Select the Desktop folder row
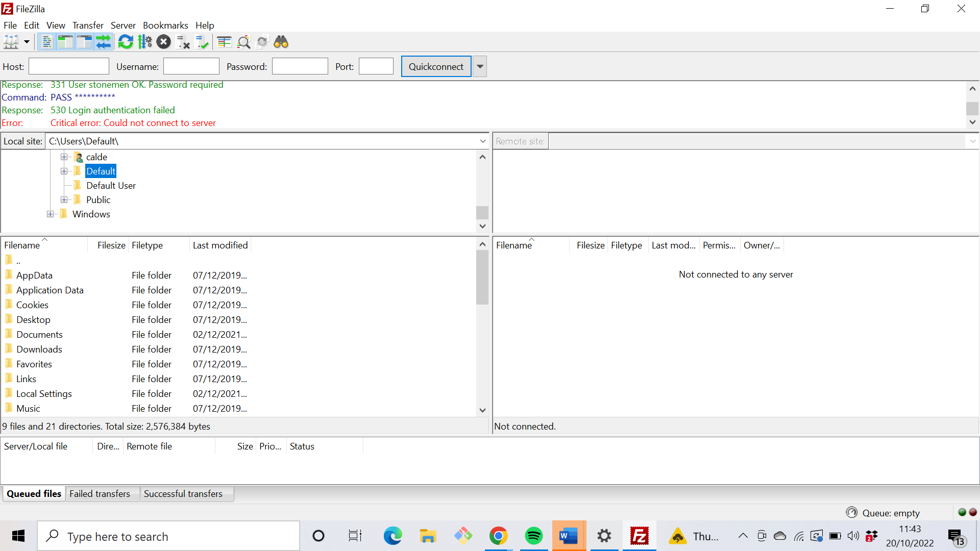980x551 pixels. [238, 320]
